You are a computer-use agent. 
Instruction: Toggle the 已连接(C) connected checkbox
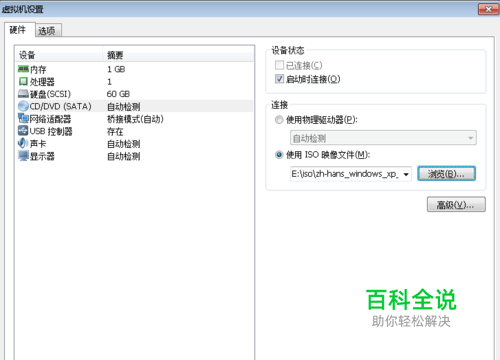click(x=279, y=65)
